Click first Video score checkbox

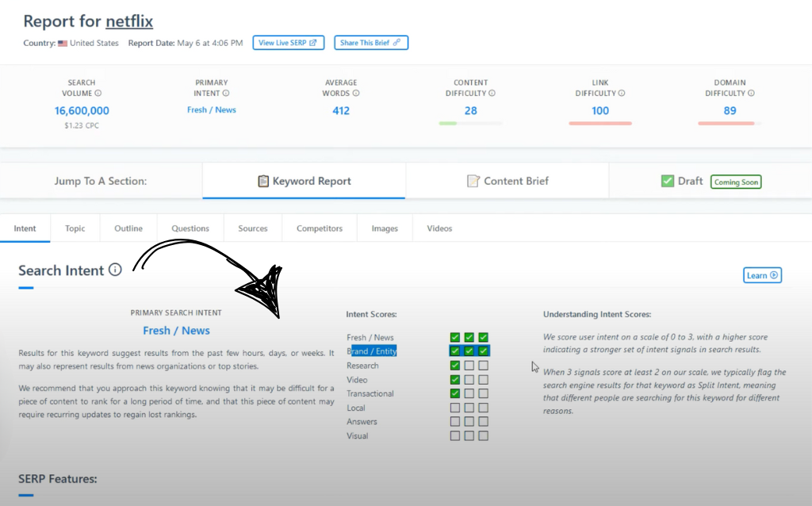tap(454, 380)
